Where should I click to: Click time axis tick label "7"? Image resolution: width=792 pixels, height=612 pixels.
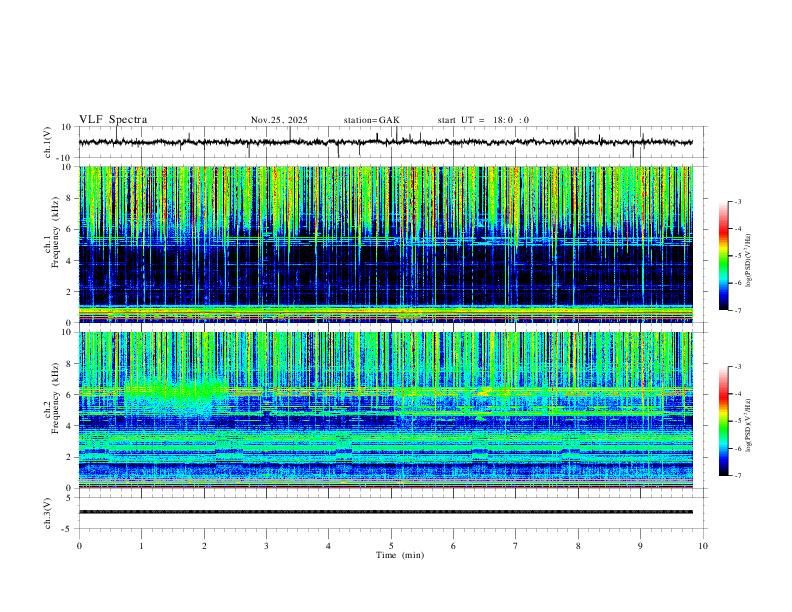click(x=516, y=546)
